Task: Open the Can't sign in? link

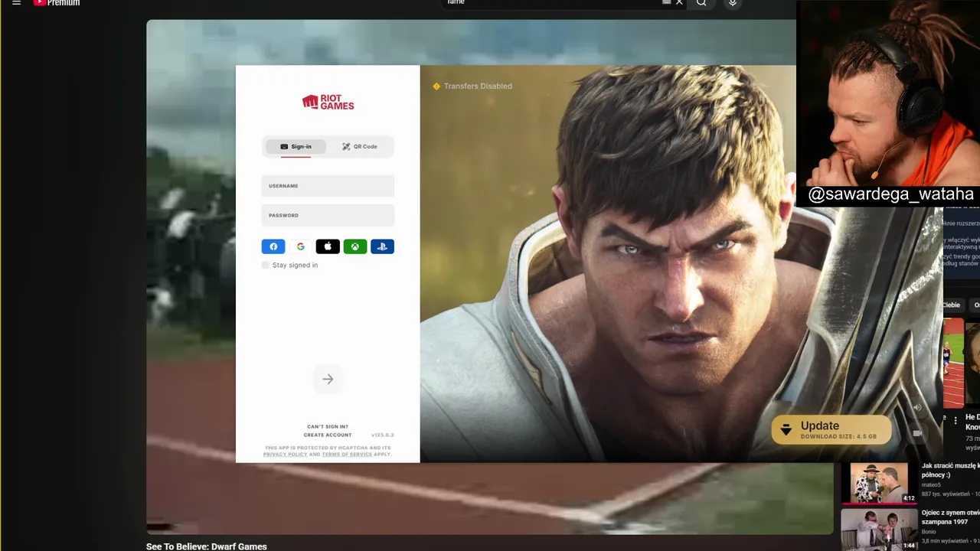Action: (x=328, y=426)
